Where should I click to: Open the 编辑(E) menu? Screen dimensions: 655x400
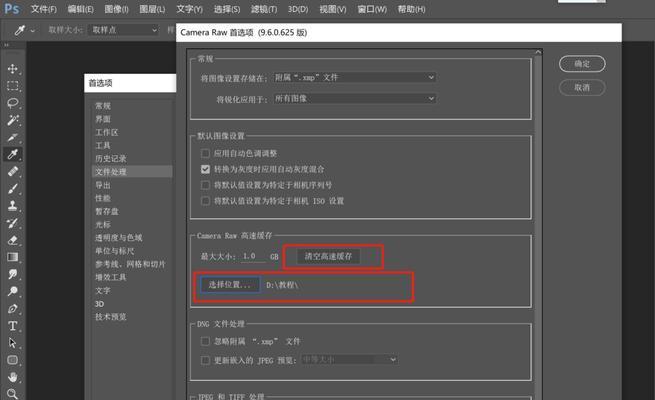(81, 9)
